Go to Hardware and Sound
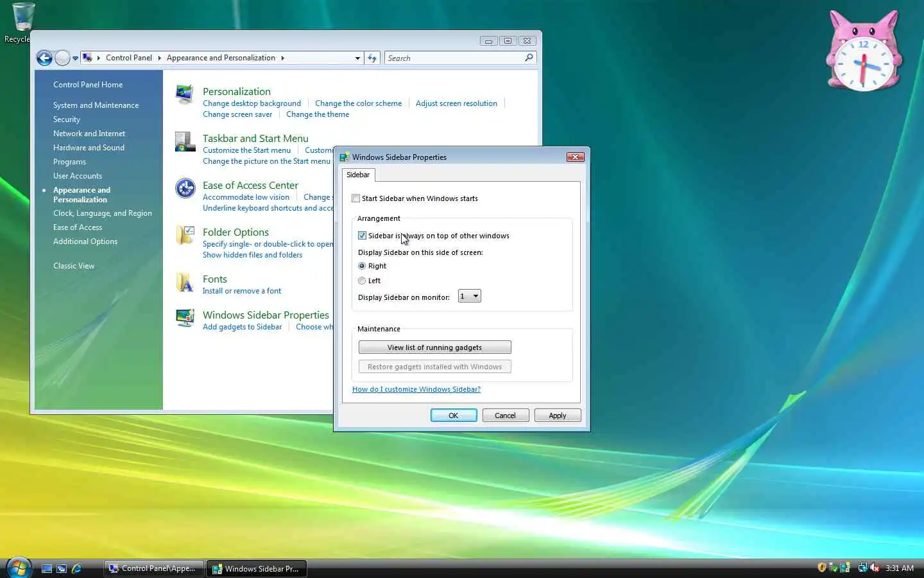 89,148
